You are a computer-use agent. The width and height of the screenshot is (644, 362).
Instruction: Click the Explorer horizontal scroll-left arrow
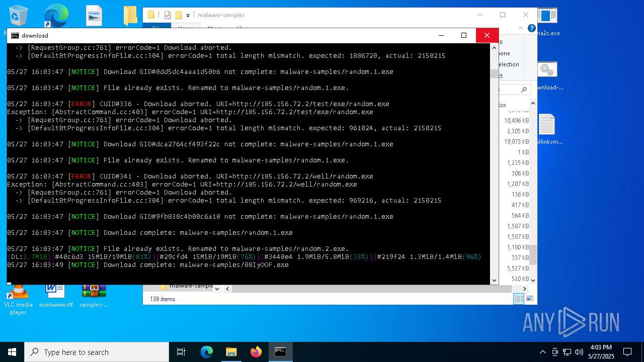click(227, 289)
